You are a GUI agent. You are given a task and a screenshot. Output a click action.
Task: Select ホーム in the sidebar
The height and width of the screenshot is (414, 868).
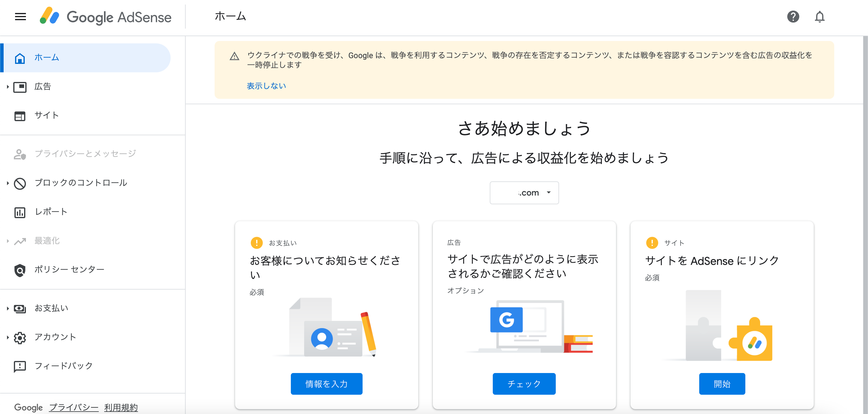(86, 58)
